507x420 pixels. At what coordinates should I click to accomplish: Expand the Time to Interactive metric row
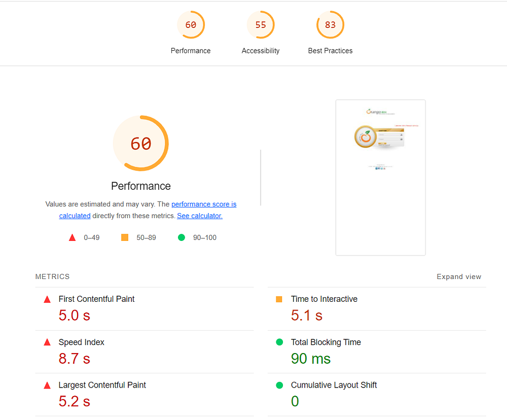[324, 299]
